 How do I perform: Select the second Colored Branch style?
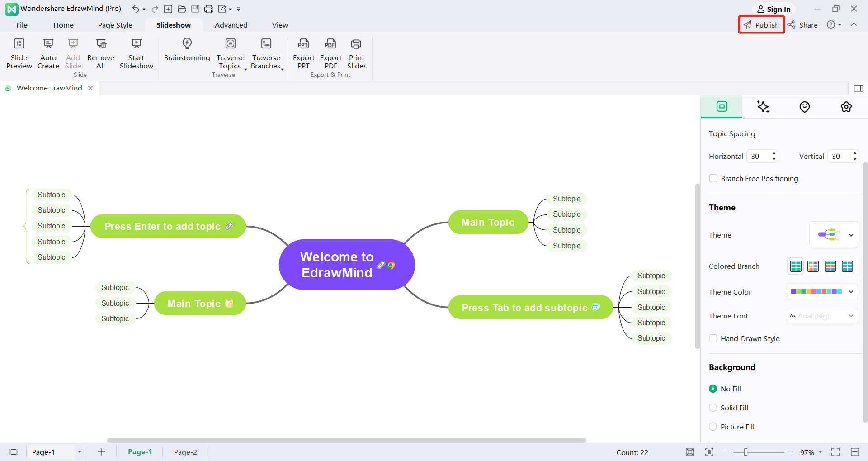813,266
